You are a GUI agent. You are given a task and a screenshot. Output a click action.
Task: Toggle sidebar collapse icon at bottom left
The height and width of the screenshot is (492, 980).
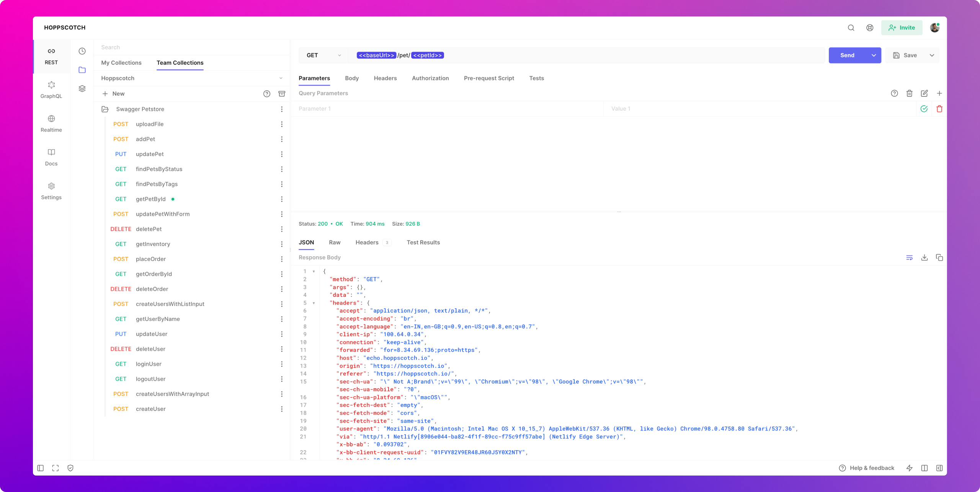point(41,468)
